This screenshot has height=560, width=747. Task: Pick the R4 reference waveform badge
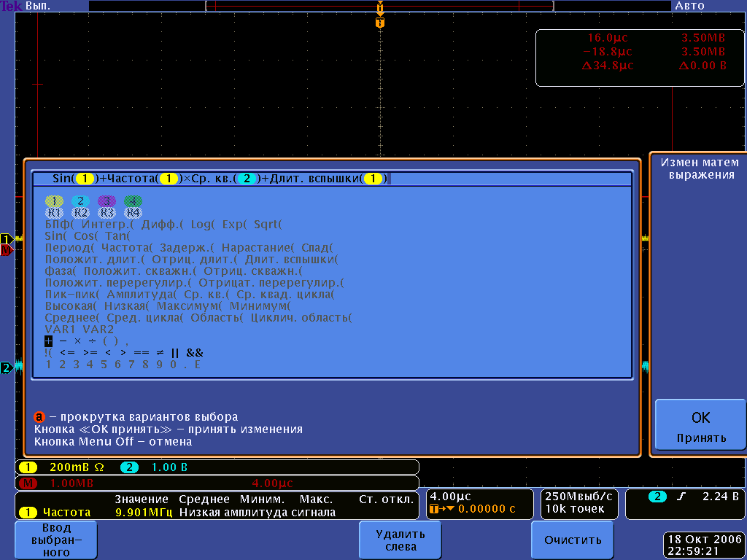(x=133, y=213)
